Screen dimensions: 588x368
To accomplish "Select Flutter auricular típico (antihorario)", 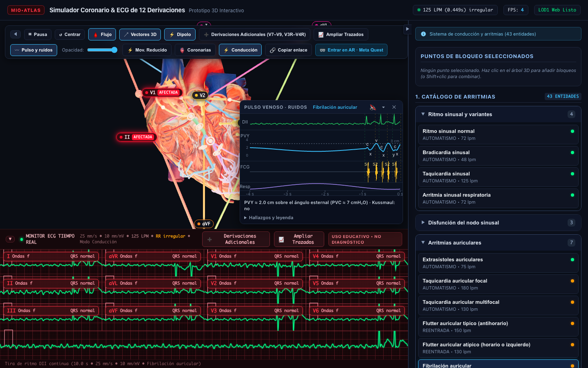I will pyautogui.click(x=498, y=327).
